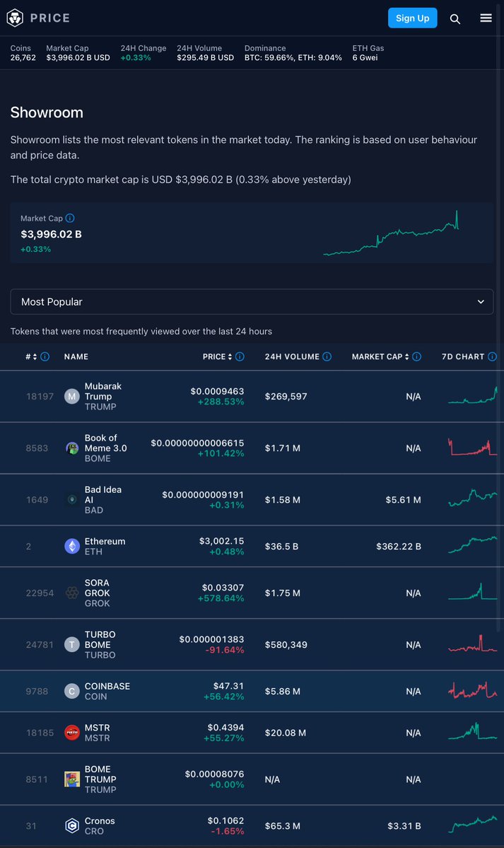Open the Most Popular dropdown
504x848 pixels.
tap(252, 302)
